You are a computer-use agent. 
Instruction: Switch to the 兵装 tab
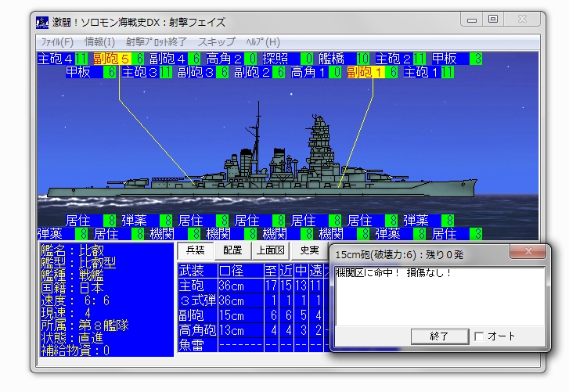[195, 250]
